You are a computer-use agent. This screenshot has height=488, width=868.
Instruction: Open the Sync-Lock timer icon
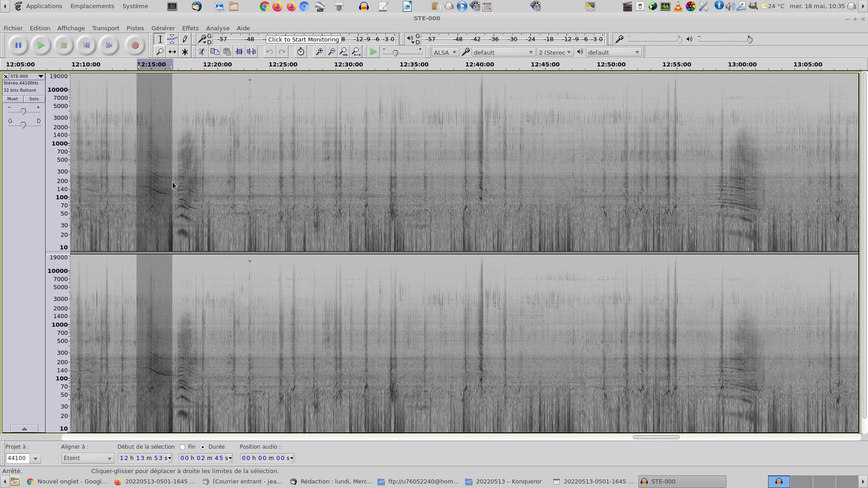coord(301,52)
